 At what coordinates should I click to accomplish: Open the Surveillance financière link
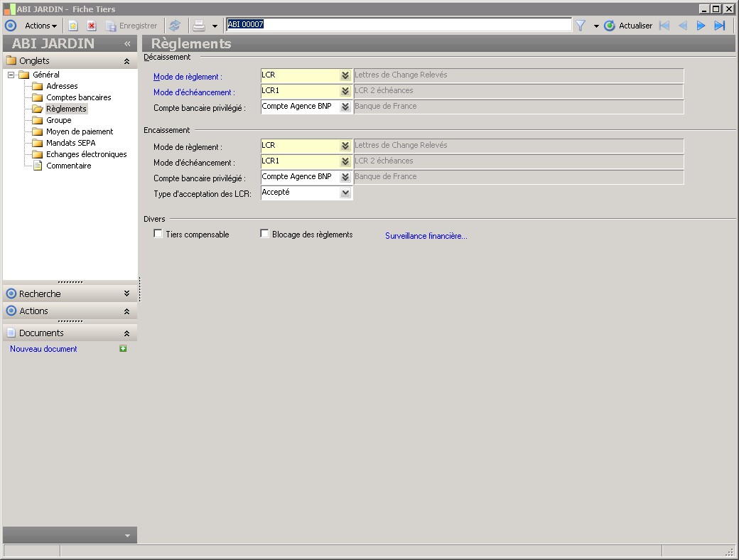[x=426, y=236]
